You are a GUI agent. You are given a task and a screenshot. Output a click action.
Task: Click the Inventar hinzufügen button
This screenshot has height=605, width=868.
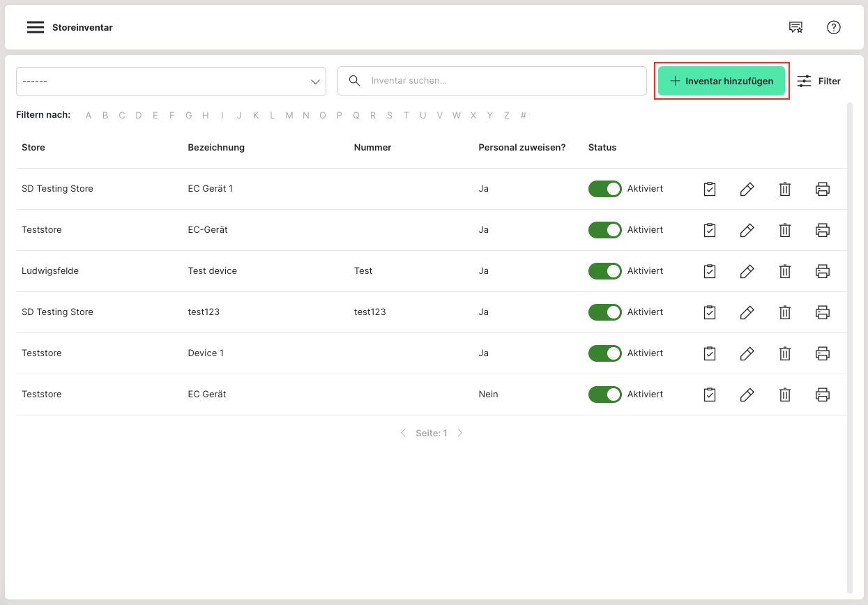point(722,82)
